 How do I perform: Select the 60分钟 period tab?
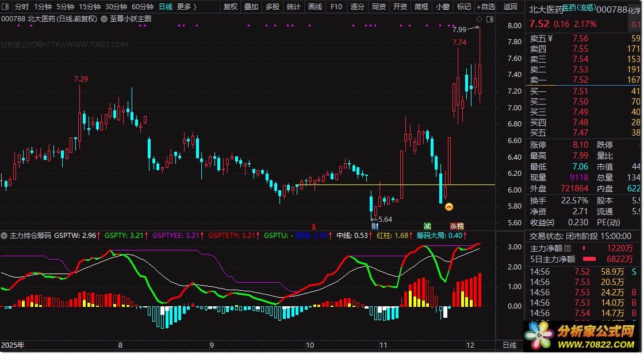point(142,6)
